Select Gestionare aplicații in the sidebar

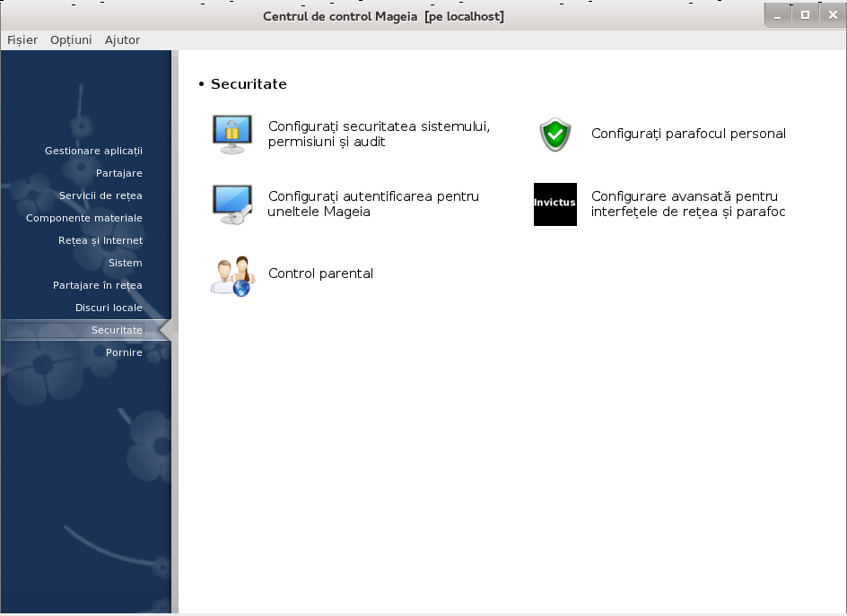click(x=93, y=151)
